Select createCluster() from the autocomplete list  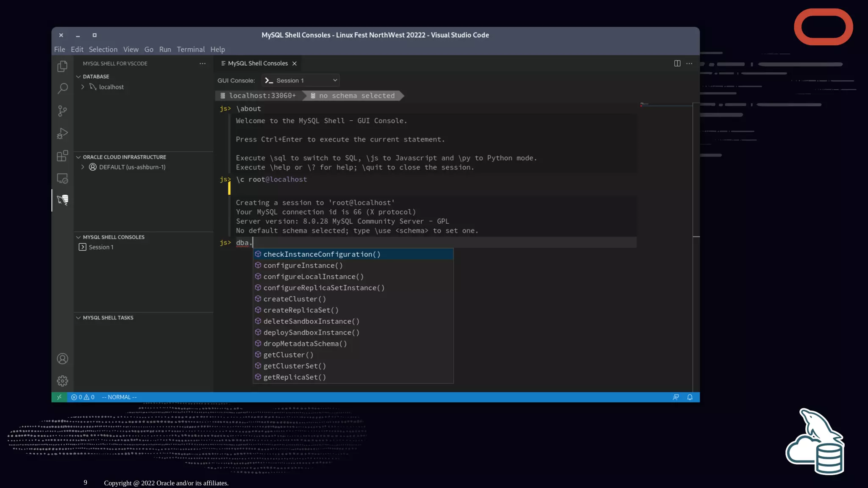pos(295,299)
